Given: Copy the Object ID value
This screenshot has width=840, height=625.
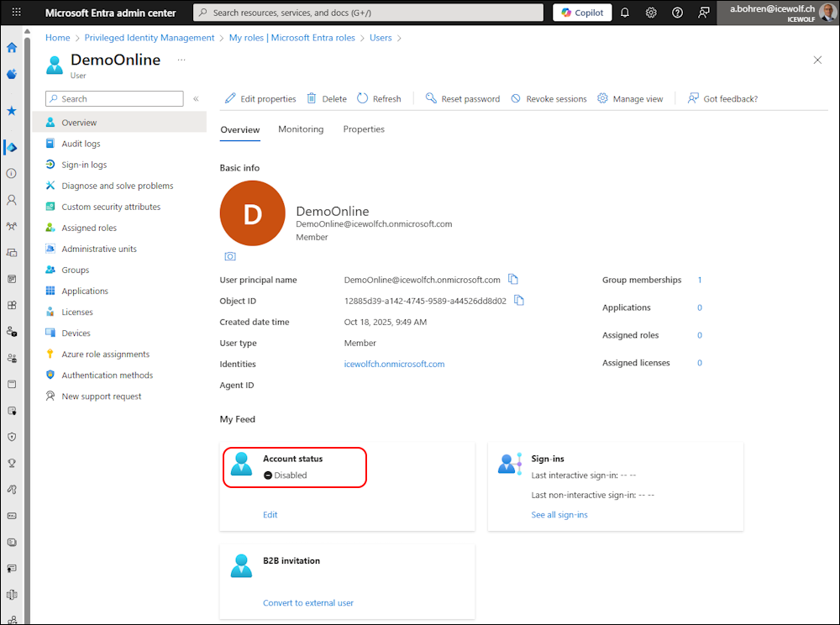Looking at the screenshot, I should click(519, 301).
